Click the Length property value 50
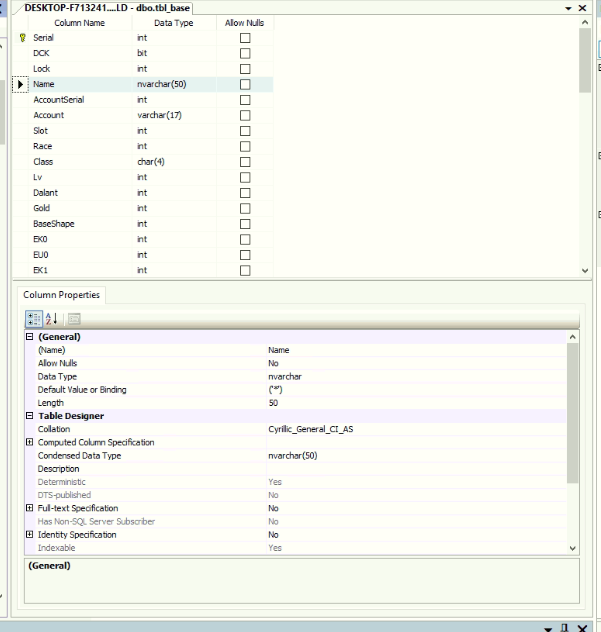The height and width of the screenshot is (632, 601). pyautogui.click(x=273, y=403)
